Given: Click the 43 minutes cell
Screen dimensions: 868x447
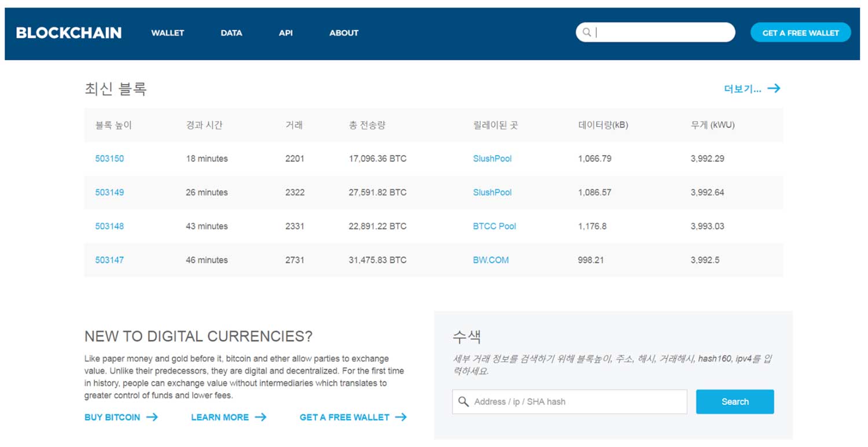Looking at the screenshot, I should (x=207, y=226).
